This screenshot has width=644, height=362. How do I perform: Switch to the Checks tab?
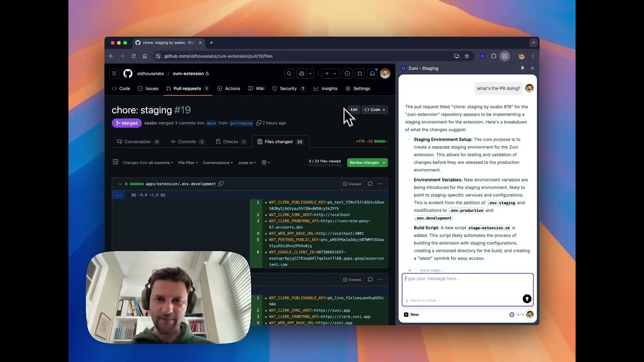[x=231, y=142]
